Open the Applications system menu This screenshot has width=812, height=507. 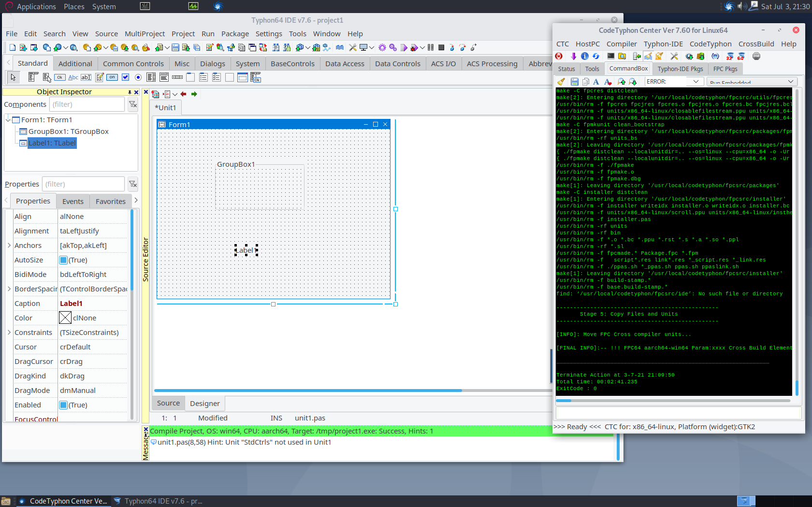[36, 6]
